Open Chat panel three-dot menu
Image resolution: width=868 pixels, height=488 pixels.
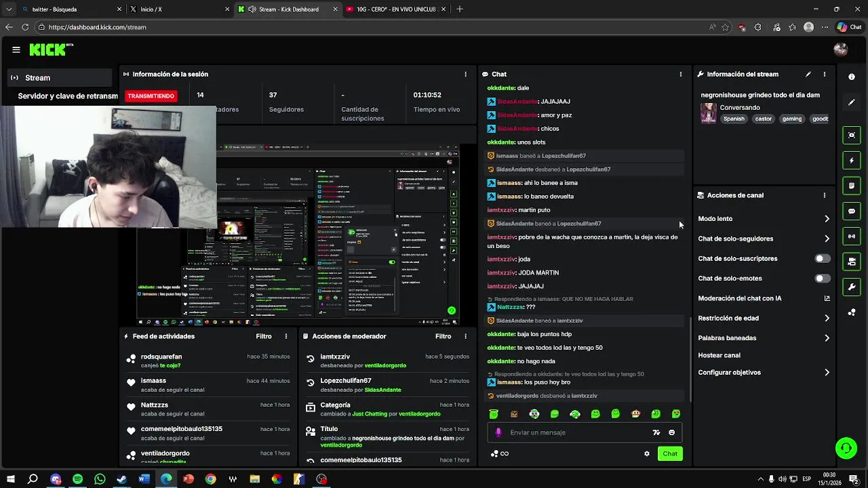(x=681, y=74)
